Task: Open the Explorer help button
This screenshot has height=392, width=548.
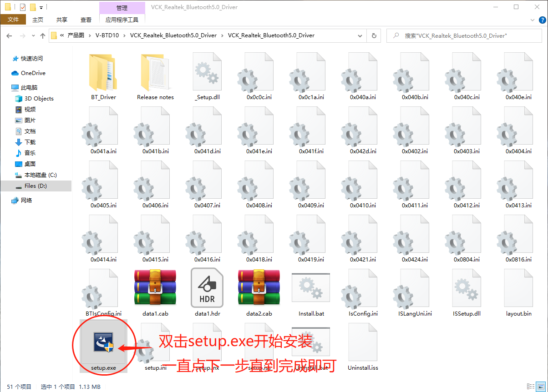Action: tap(542, 20)
